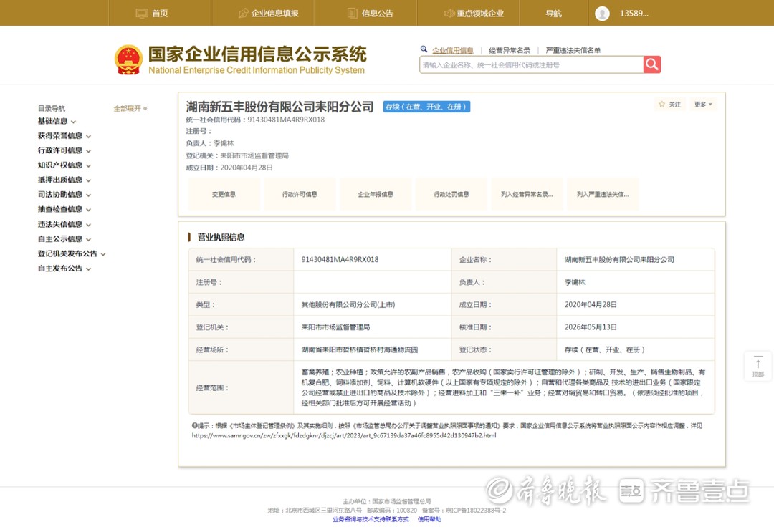Screen dimensions: 774x532
Task: Expand 知识产权信息 in sidebar
Action: click(64, 165)
